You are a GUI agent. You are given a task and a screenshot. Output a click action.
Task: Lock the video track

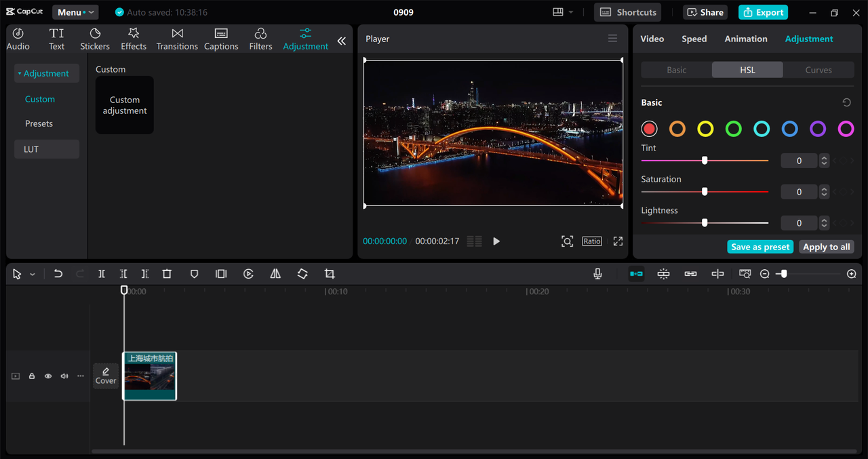pos(32,376)
